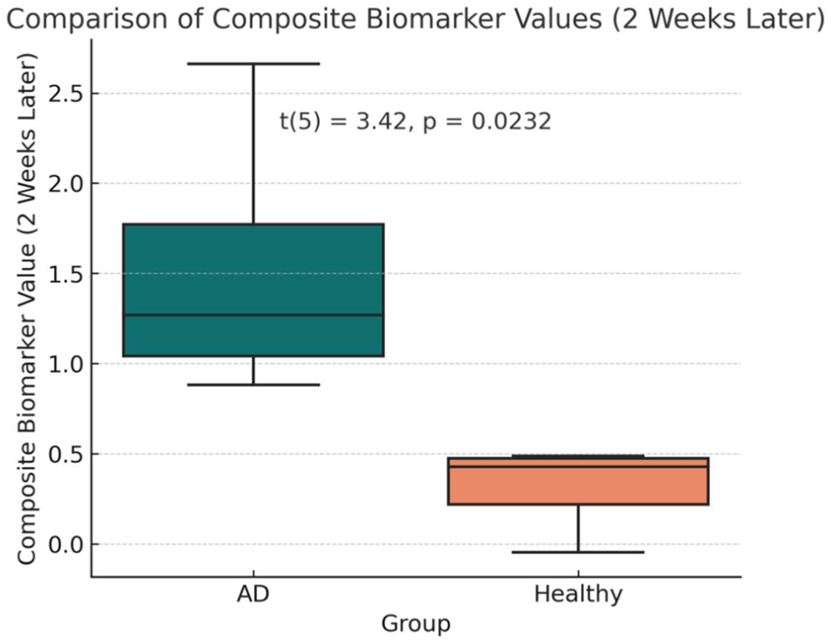Screen dimensions: 831x644
Task: Select the 'Healthy' x-axis tick label
Action: 578,594
